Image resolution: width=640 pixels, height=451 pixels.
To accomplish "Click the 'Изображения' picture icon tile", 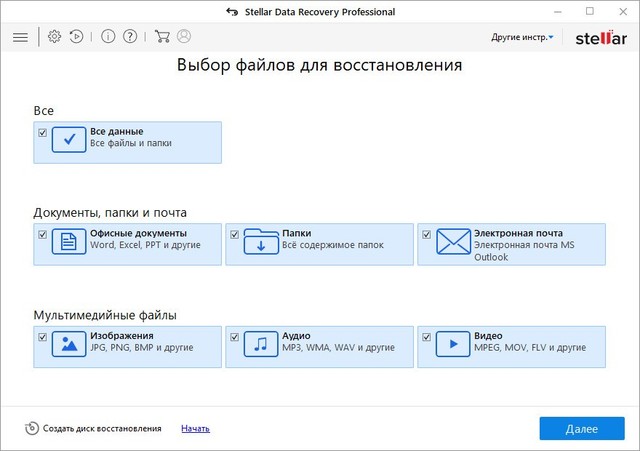I will (69, 344).
